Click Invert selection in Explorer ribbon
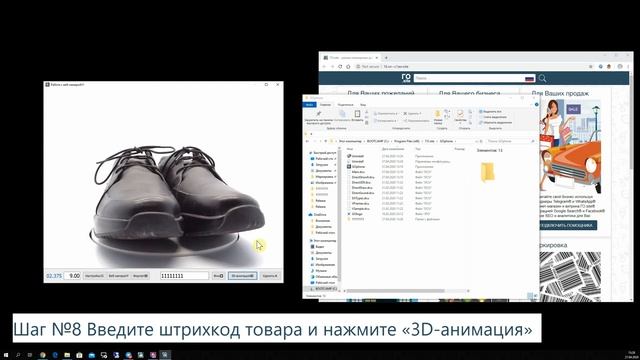 pos(496,122)
